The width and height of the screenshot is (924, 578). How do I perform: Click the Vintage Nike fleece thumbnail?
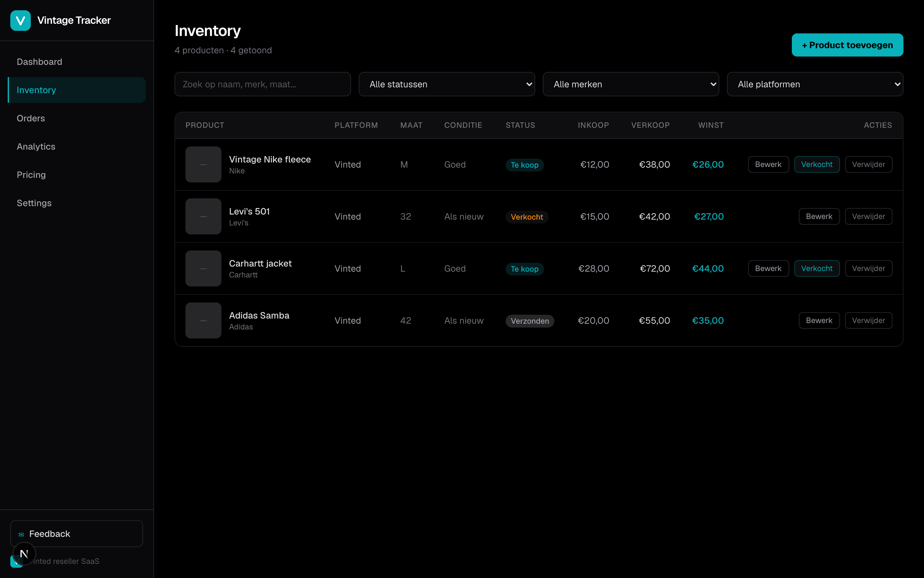203,164
